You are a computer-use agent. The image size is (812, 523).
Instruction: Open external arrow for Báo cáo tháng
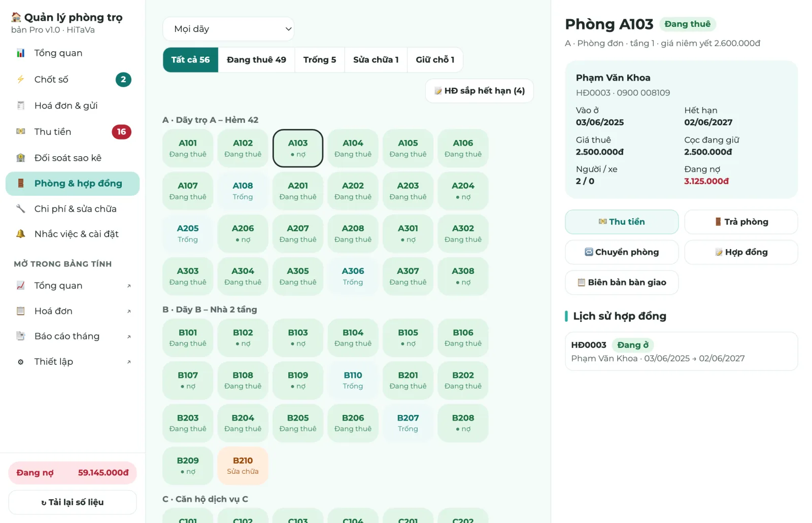pyautogui.click(x=129, y=336)
